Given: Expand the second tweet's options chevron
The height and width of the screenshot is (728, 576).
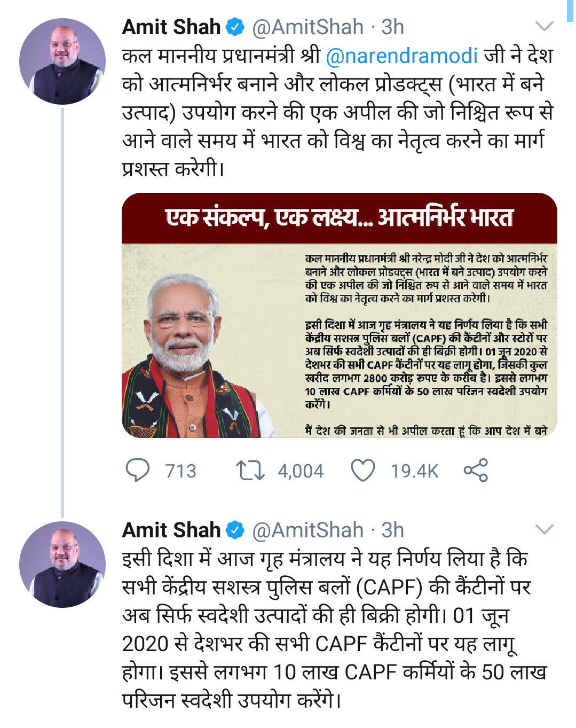Looking at the screenshot, I should point(544,529).
